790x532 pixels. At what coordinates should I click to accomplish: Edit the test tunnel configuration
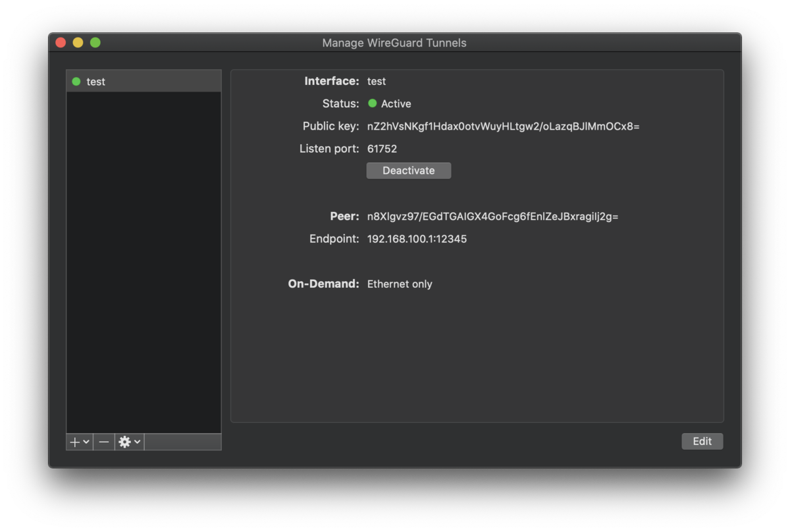point(702,441)
